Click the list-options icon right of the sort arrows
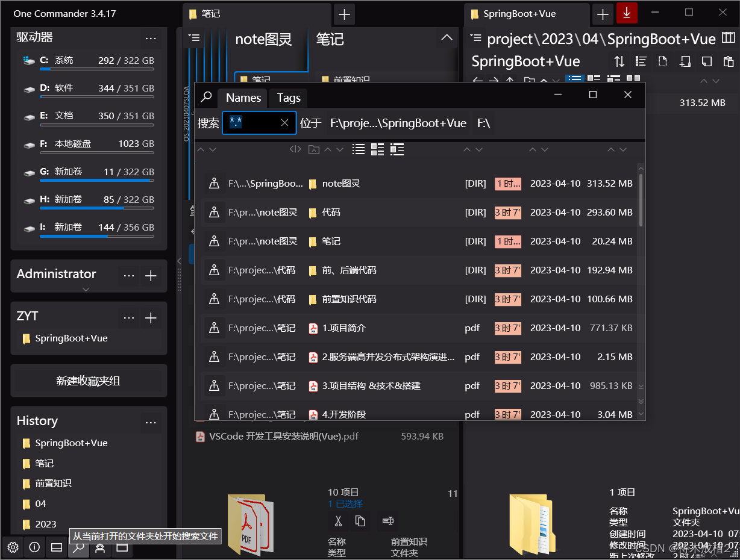 pos(641,61)
